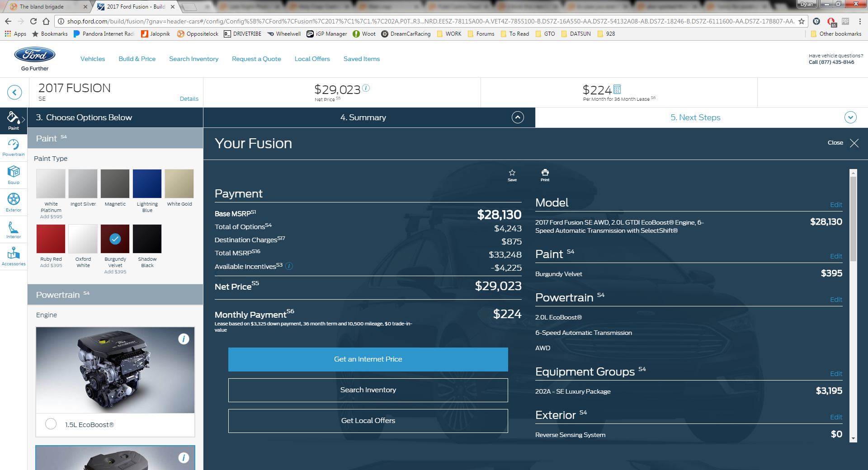This screenshot has height=470, width=868.
Task: Open the Details link under 2017 Fusion
Action: point(189,99)
